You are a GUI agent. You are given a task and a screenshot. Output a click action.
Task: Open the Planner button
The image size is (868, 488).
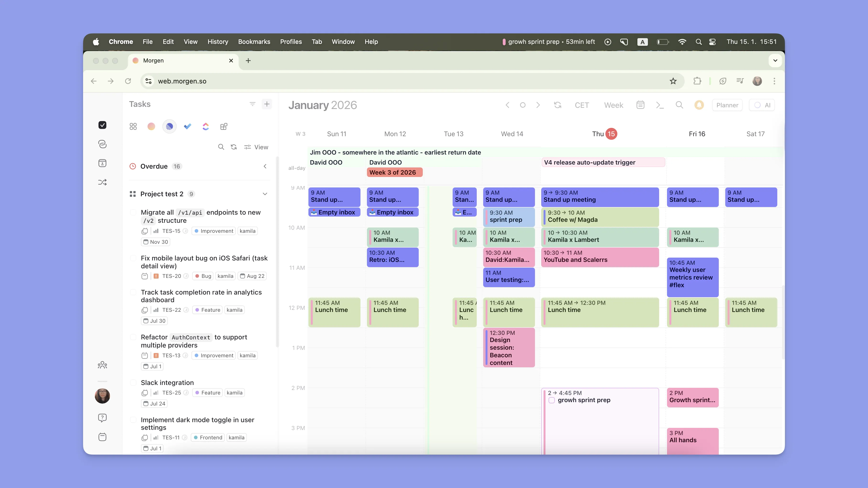click(727, 105)
